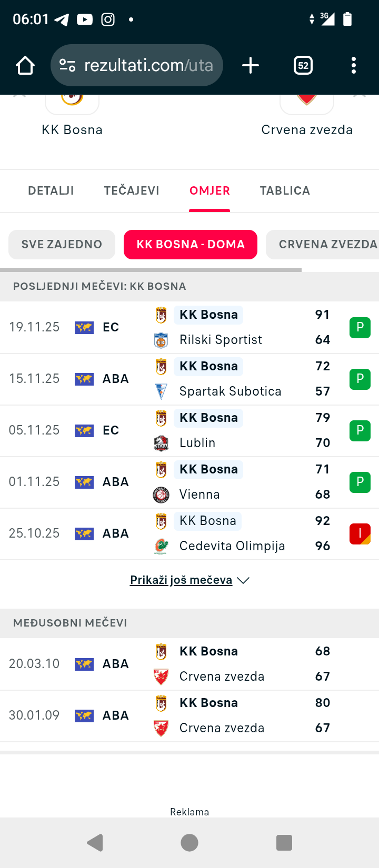
Task: Tap the browser home icon
Action: click(25, 66)
